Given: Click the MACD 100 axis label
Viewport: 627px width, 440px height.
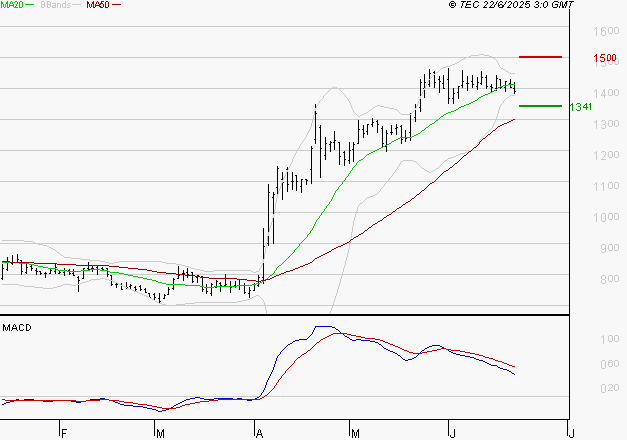Looking at the screenshot, I should coord(610,339).
